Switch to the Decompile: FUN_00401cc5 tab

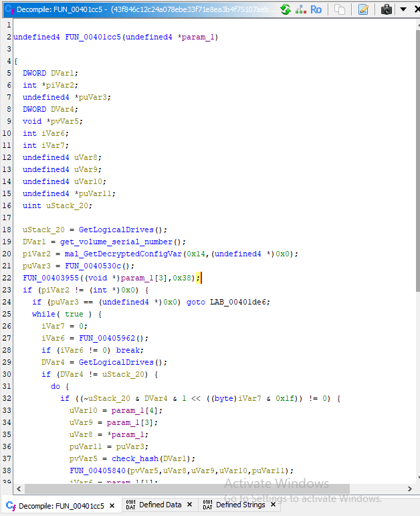pos(61,506)
